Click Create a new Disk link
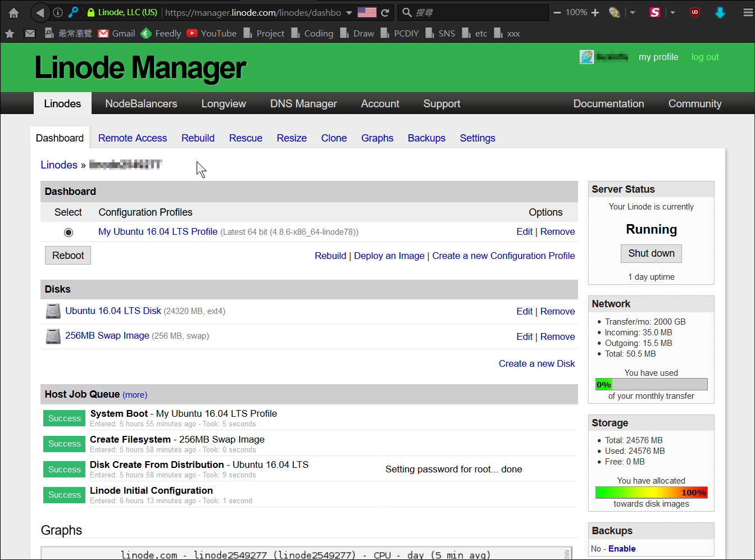This screenshot has height=560, width=755. click(536, 363)
